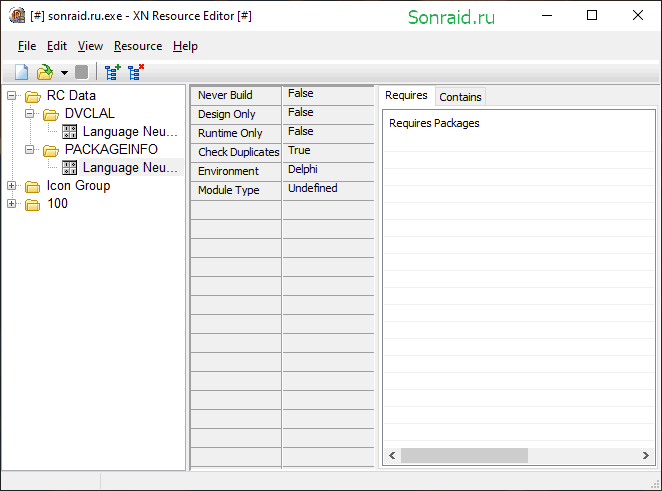Open the Edit menu
Image resolution: width=662 pixels, height=491 pixels.
pyautogui.click(x=57, y=46)
